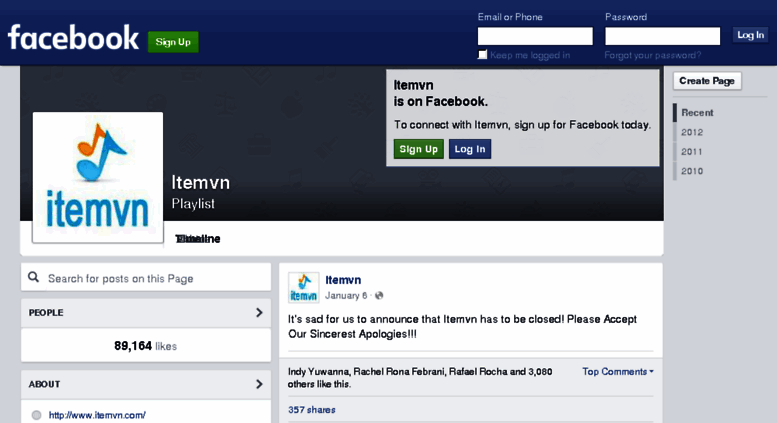Click the Facebook logo in header
Image resolution: width=777 pixels, height=423 pixels.
73,38
